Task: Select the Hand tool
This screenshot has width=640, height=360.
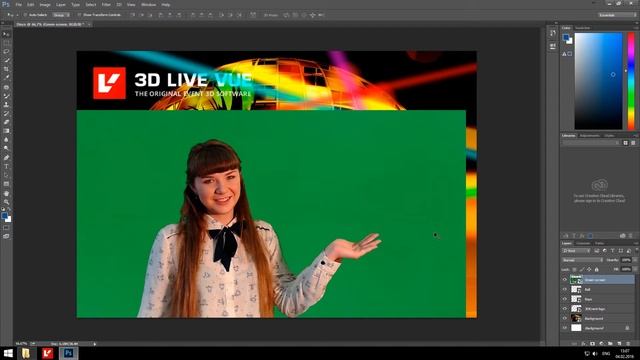Action: point(6,193)
